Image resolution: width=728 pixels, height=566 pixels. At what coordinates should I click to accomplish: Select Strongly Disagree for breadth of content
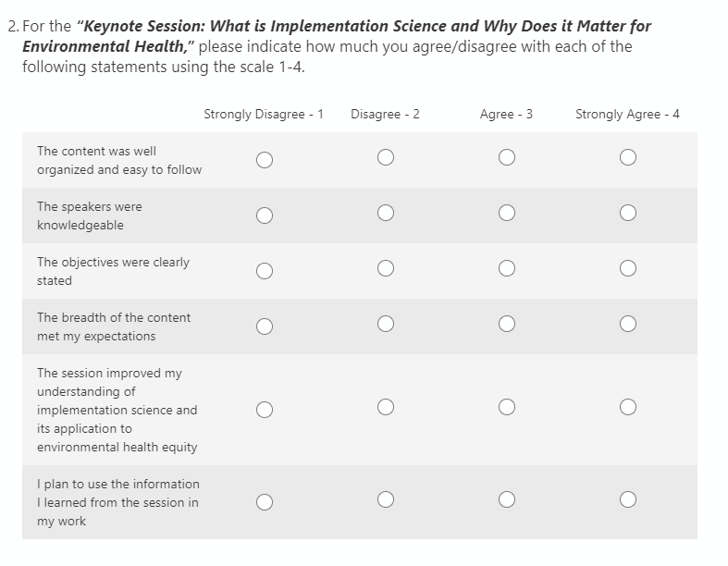(x=265, y=326)
